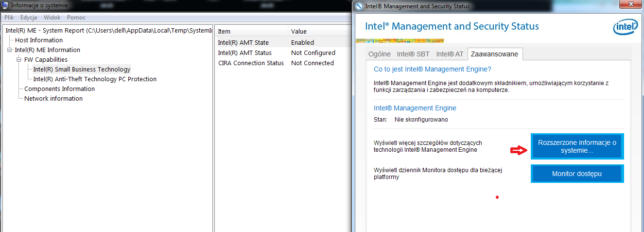
Task: Open the Plik menu
Action: (9, 18)
